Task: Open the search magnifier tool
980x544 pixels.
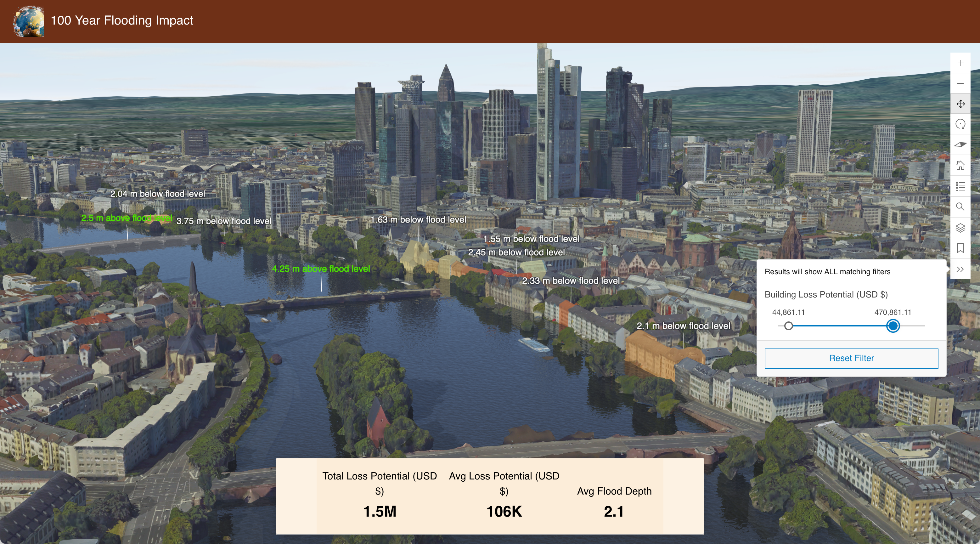Action: 960,207
